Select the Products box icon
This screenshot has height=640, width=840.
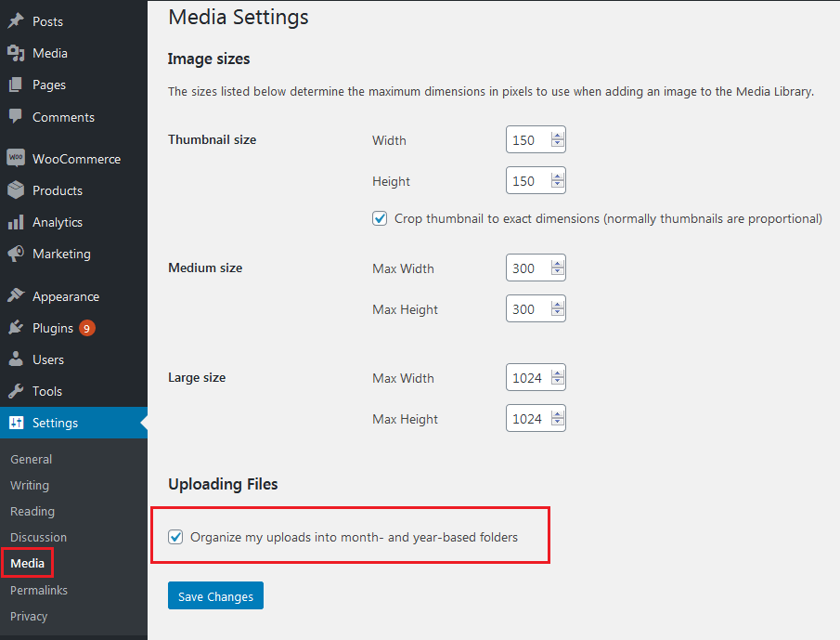tap(16, 189)
